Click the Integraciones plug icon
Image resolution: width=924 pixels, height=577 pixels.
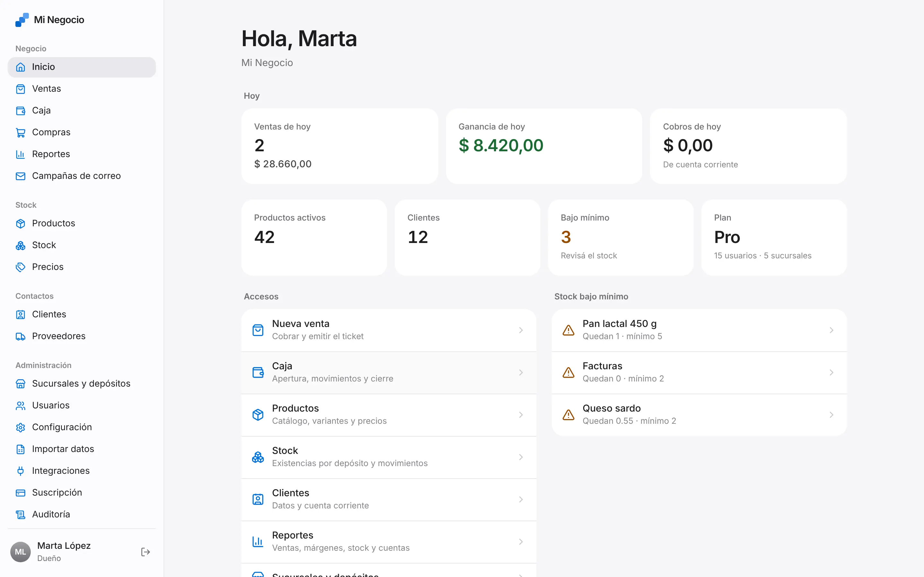coord(21,471)
